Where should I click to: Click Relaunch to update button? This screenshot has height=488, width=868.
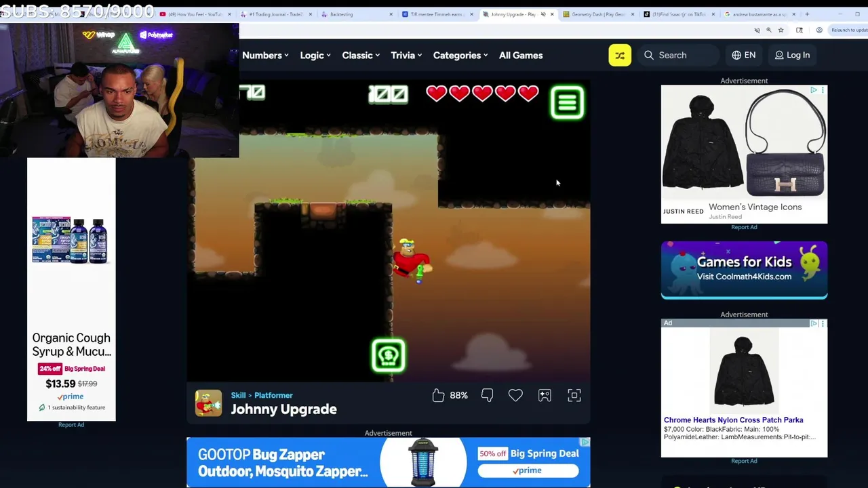click(x=849, y=30)
